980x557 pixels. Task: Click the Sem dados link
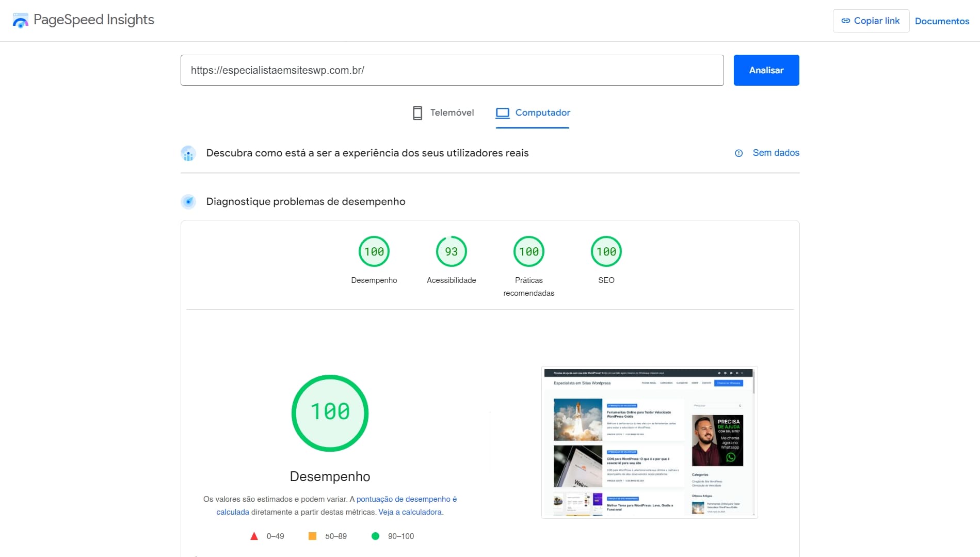(x=776, y=153)
